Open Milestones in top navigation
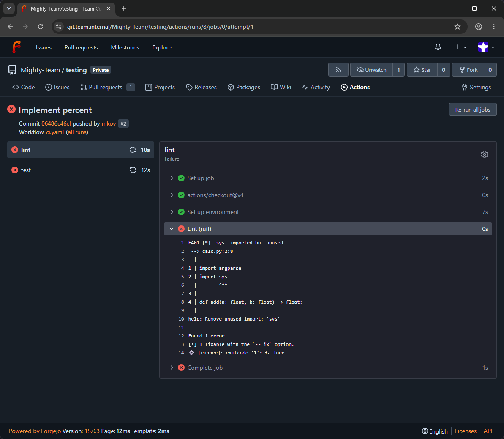This screenshot has height=439, width=504. (125, 47)
